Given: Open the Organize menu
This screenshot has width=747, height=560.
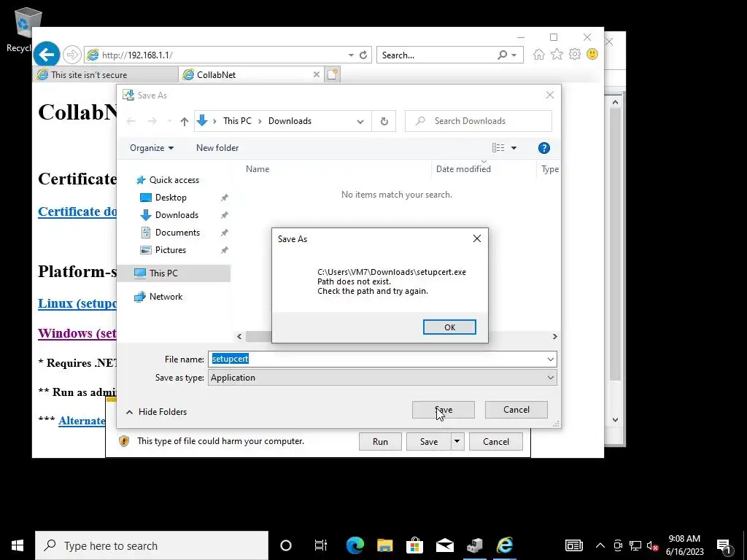Looking at the screenshot, I should (x=152, y=148).
